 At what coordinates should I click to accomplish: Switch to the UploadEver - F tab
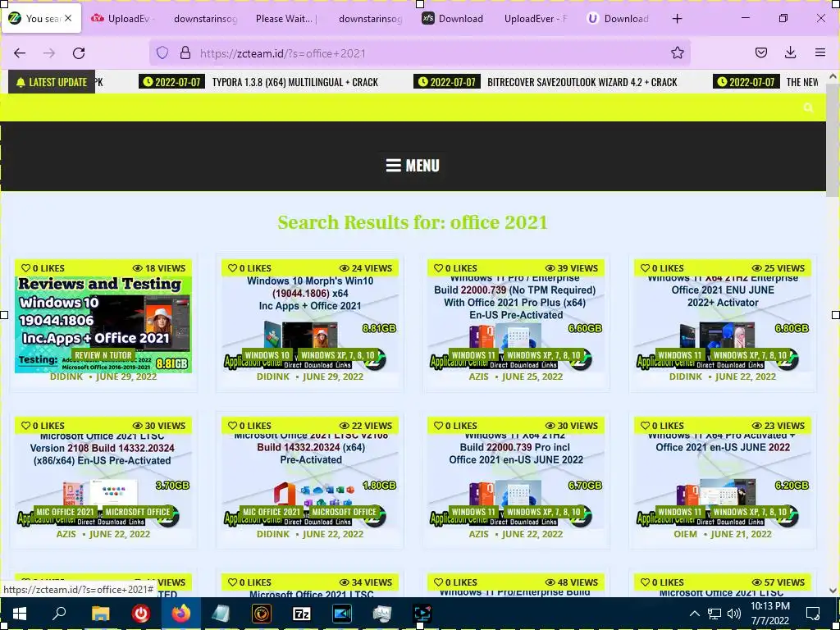[x=536, y=19]
